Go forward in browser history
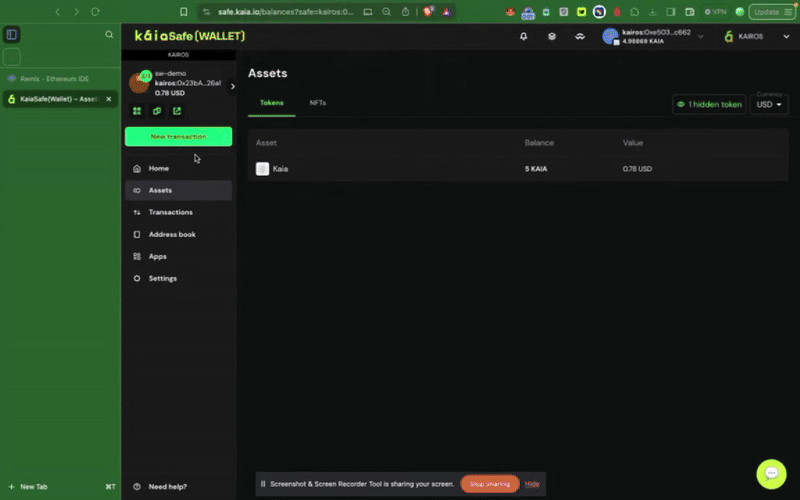Viewport: 800px width, 500px height. tap(76, 12)
